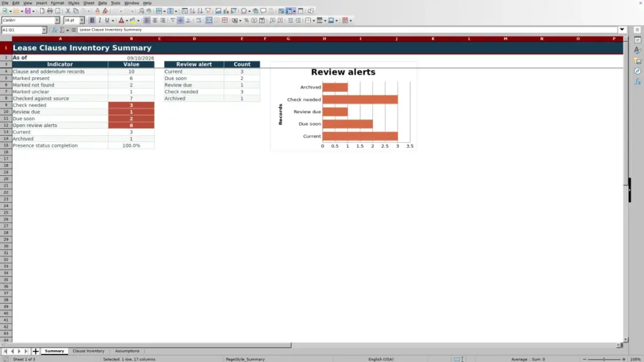The image size is (644, 362).
Task: Open the Data menu
Action: (x=103, y=3)
